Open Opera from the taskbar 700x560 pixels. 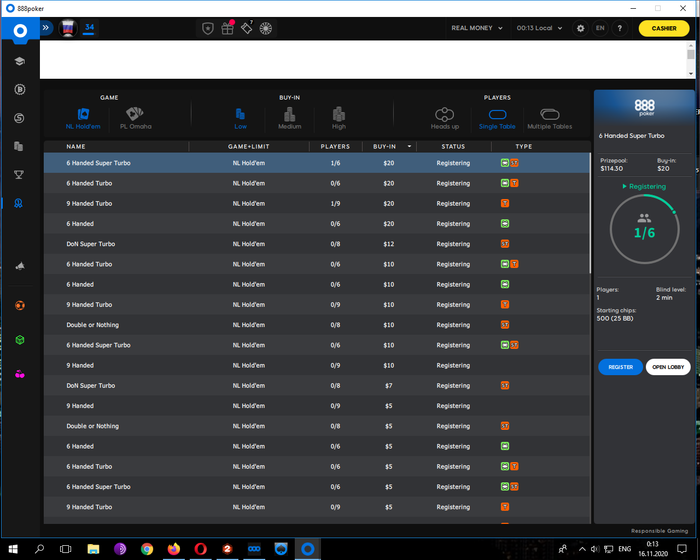pos(200,549)
